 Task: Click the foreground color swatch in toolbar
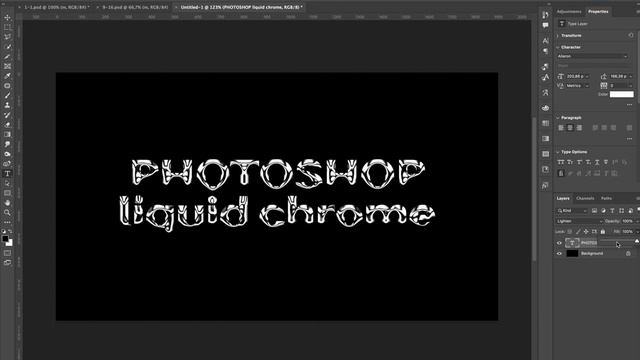click(x=5, y=239)
